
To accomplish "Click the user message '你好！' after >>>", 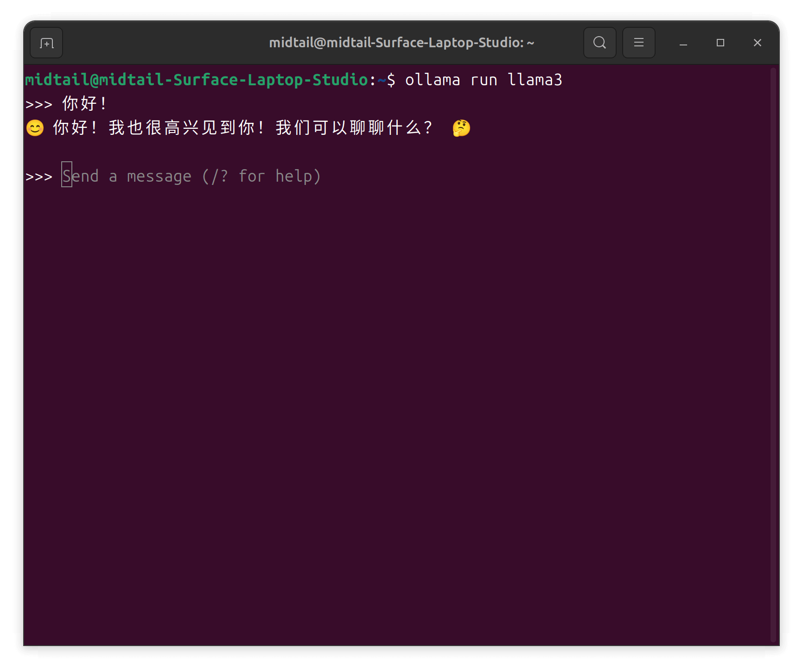I will point(84,104).
